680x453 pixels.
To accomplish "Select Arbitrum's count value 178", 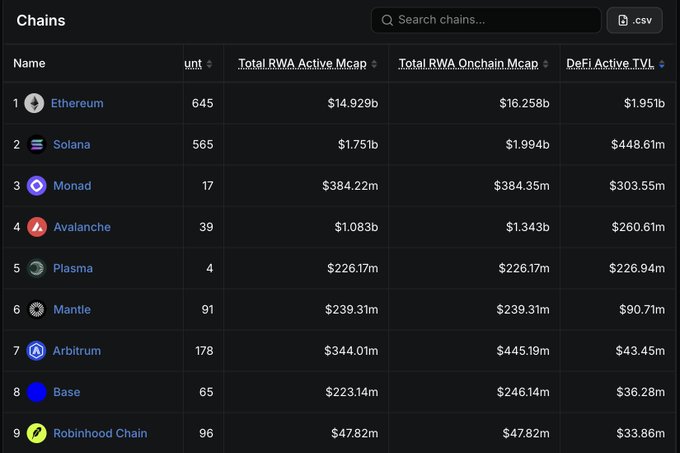I will coord(204,351).
